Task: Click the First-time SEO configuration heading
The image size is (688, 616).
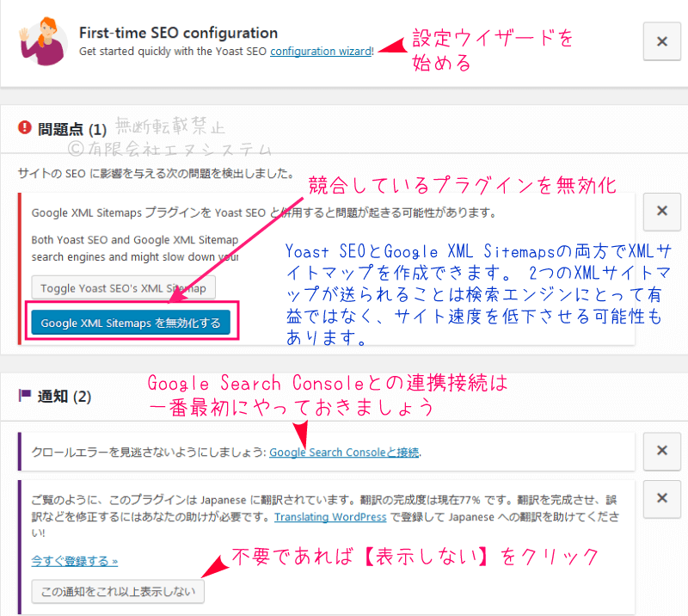Action: (178, 33)
